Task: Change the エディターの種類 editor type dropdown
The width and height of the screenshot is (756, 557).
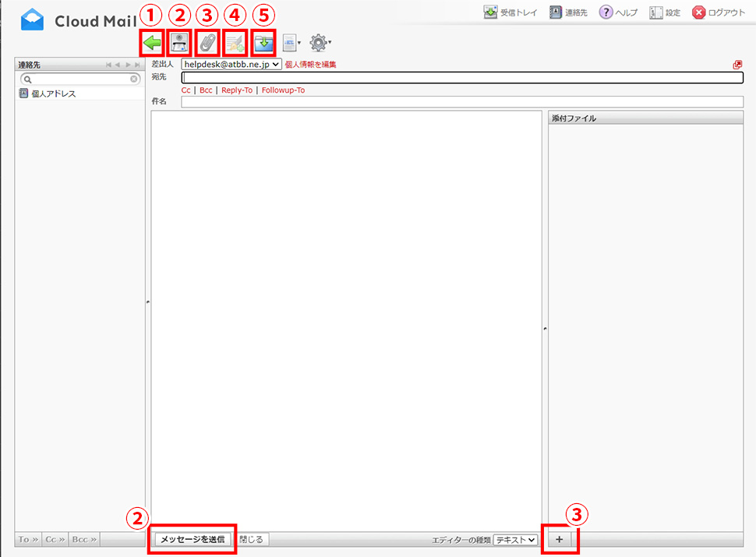Action: pos(516,539)
